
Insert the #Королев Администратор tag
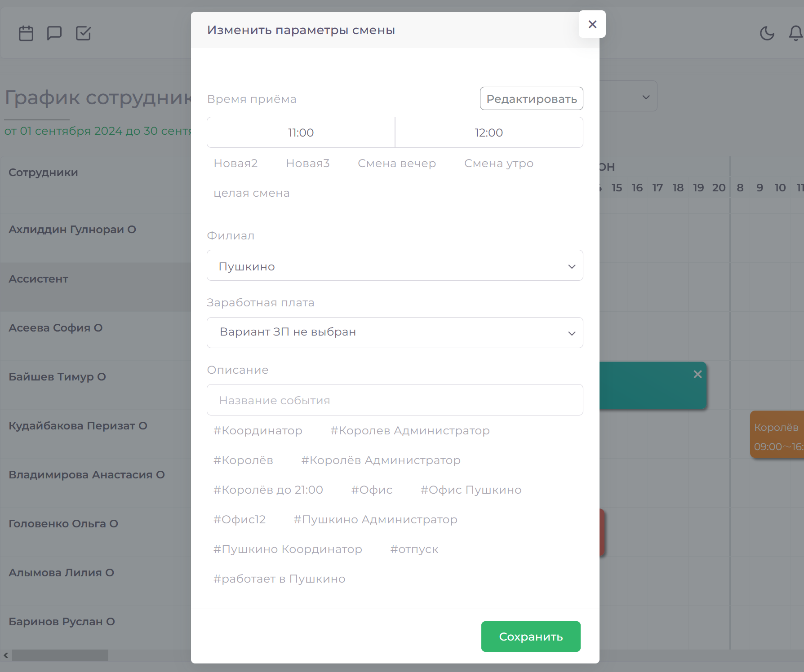click(410, 430)
